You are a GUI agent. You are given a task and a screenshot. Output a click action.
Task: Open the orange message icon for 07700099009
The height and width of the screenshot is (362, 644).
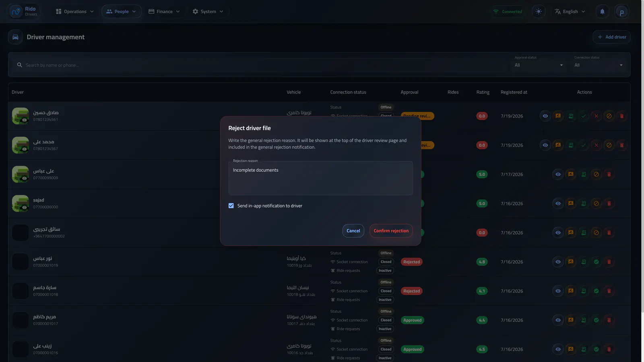(x=571, y=174)
